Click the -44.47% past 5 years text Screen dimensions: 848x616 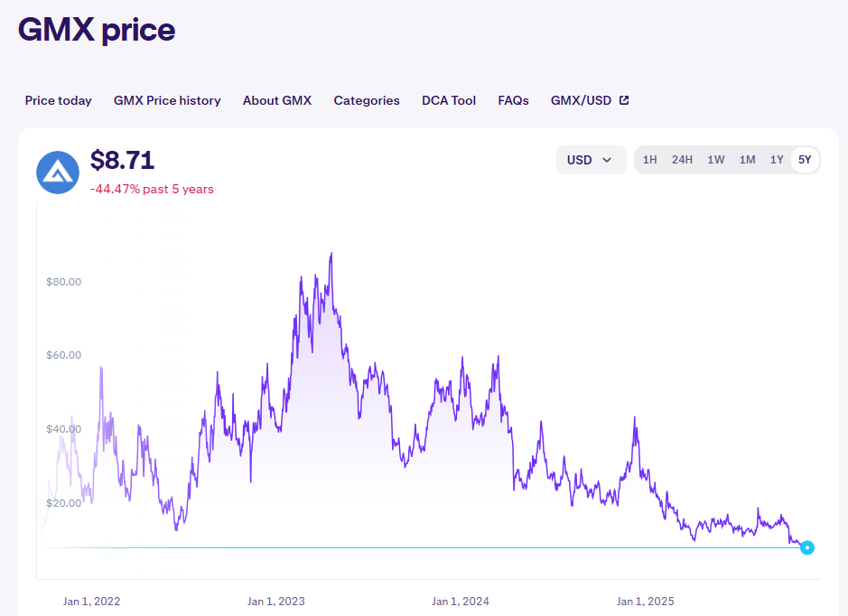(152, 190)
